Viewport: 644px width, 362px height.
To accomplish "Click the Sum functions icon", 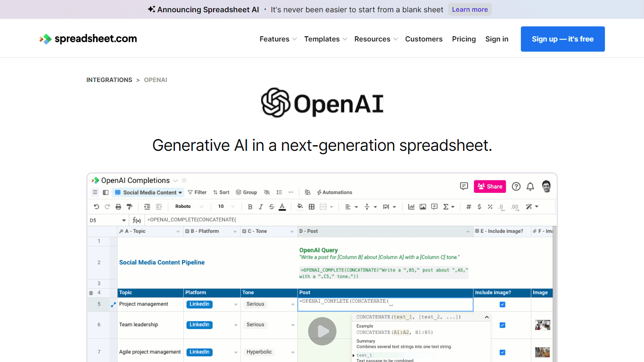I will click(x=446, y=206).
